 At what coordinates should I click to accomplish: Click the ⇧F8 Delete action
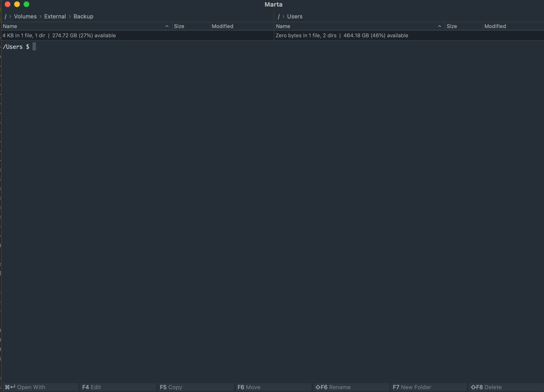tap(486, 387)
